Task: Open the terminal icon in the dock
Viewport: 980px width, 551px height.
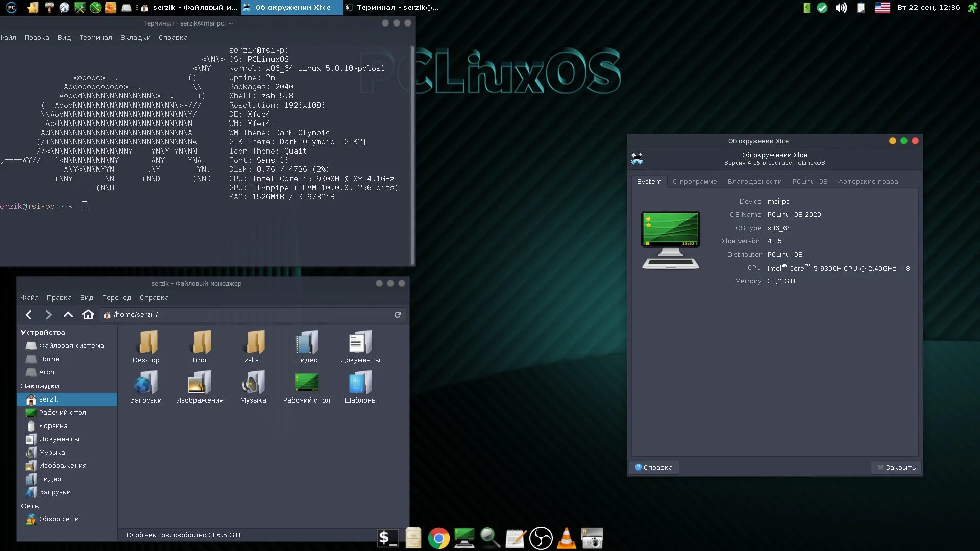Action: [x=387, y=538]
